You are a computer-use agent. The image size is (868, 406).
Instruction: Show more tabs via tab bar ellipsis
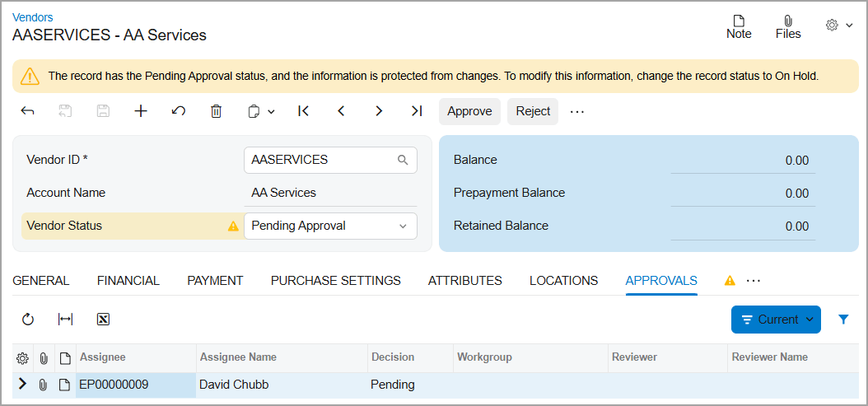pyautogui.click(x=754, y=281)
